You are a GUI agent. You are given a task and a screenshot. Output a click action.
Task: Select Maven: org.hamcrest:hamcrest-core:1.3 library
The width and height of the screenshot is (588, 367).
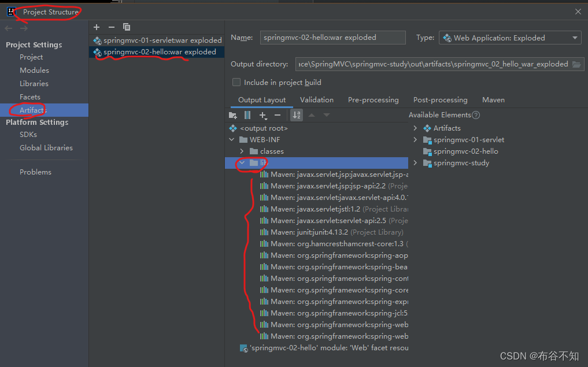click(334, 244)
